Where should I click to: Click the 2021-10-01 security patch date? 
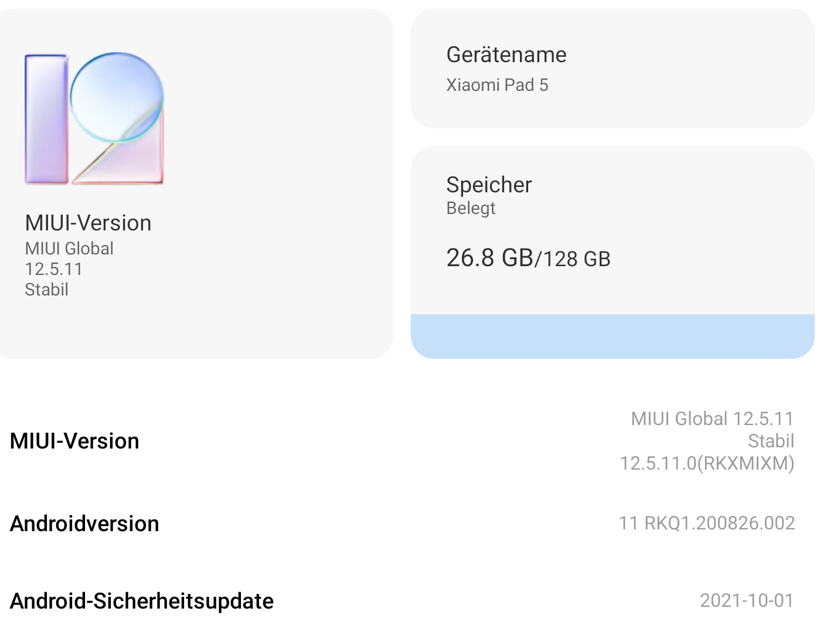[747, 600]
